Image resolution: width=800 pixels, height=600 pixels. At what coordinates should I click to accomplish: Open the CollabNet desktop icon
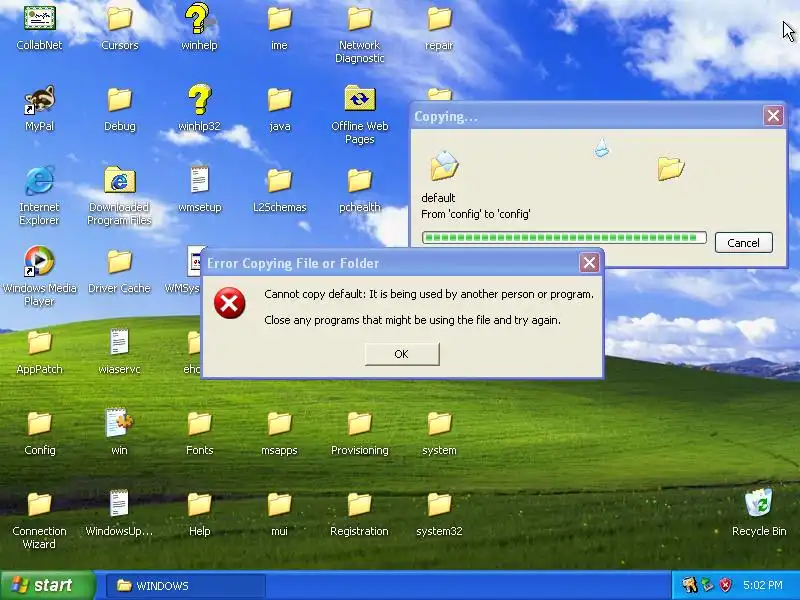click(x=39, y=18)
